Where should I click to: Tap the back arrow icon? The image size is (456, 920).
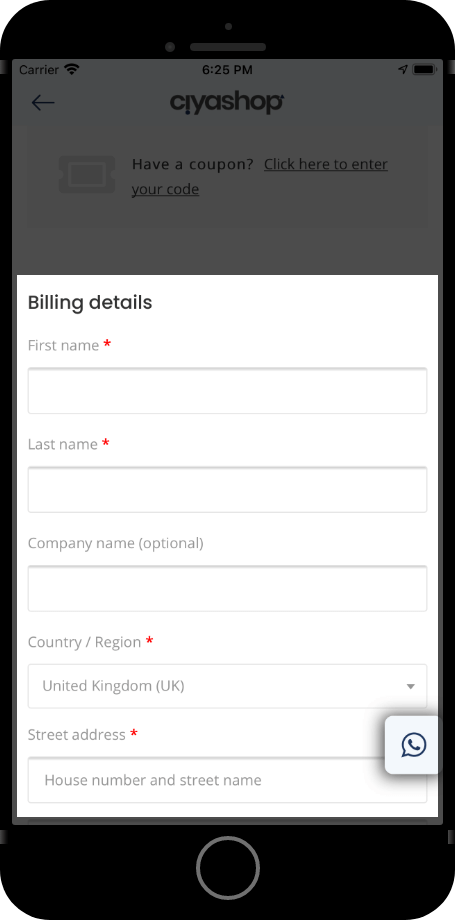[43, 103]
